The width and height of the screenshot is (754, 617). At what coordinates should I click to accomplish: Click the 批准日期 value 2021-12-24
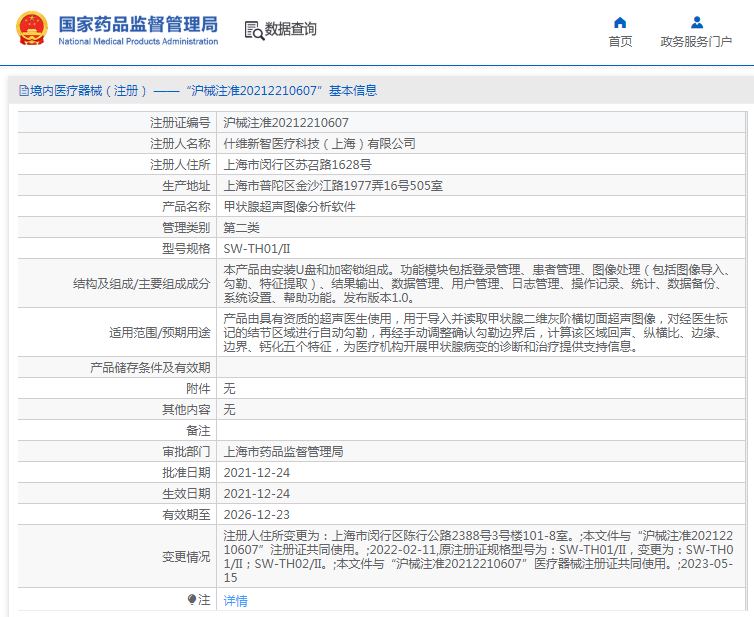257,472
